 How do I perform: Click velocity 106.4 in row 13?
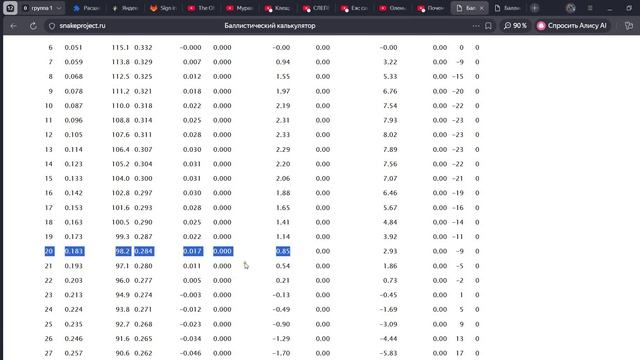[x=120, y=149]
